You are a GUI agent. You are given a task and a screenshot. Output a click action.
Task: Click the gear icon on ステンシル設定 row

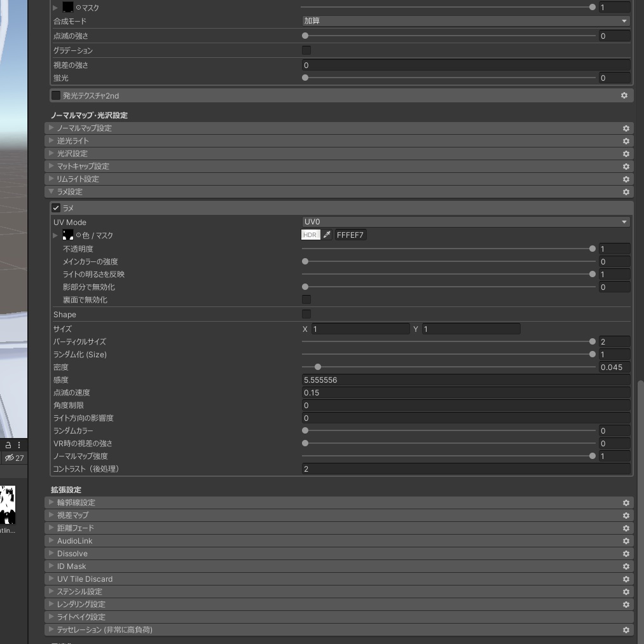click(x=626, y=591)
